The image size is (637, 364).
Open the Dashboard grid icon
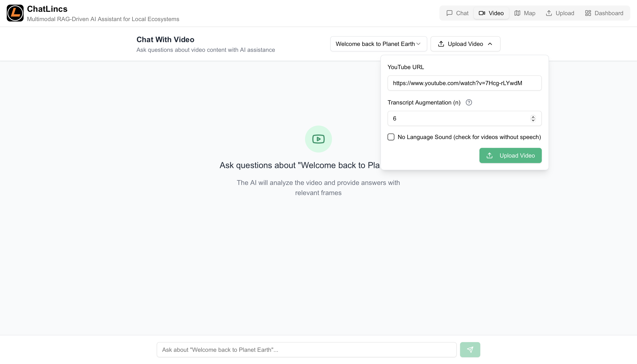click(588, 13)
